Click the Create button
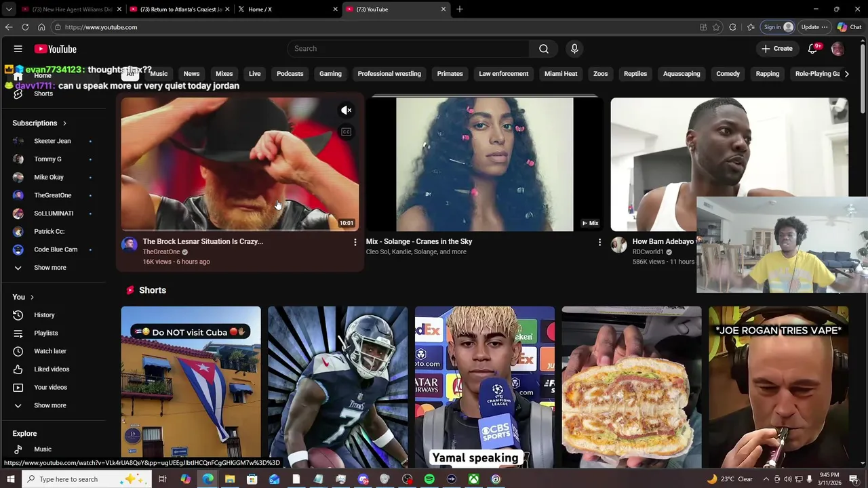 coord(777,49)
